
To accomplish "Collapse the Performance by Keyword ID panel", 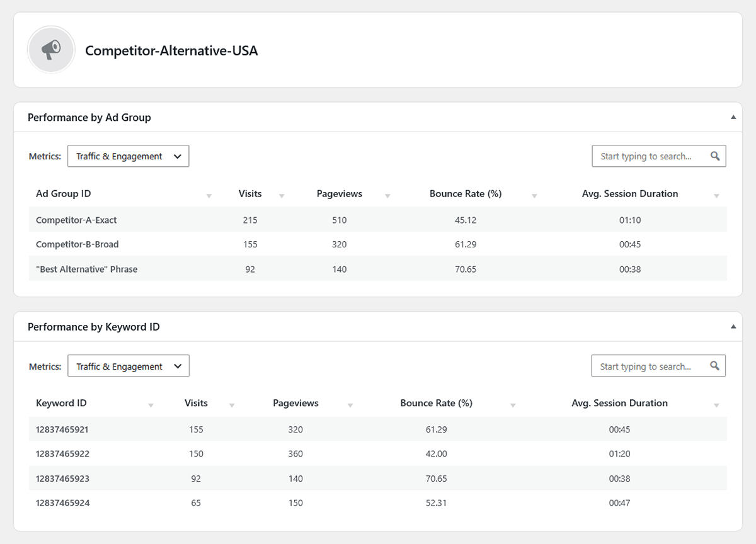I will pyautogui.click(x=733, y=327).
